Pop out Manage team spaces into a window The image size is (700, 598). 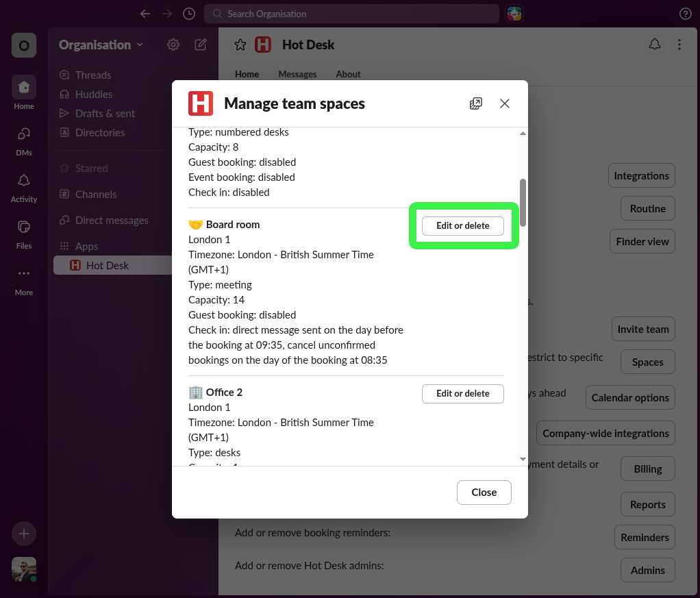pyautogui.click(x=475, y=103)
